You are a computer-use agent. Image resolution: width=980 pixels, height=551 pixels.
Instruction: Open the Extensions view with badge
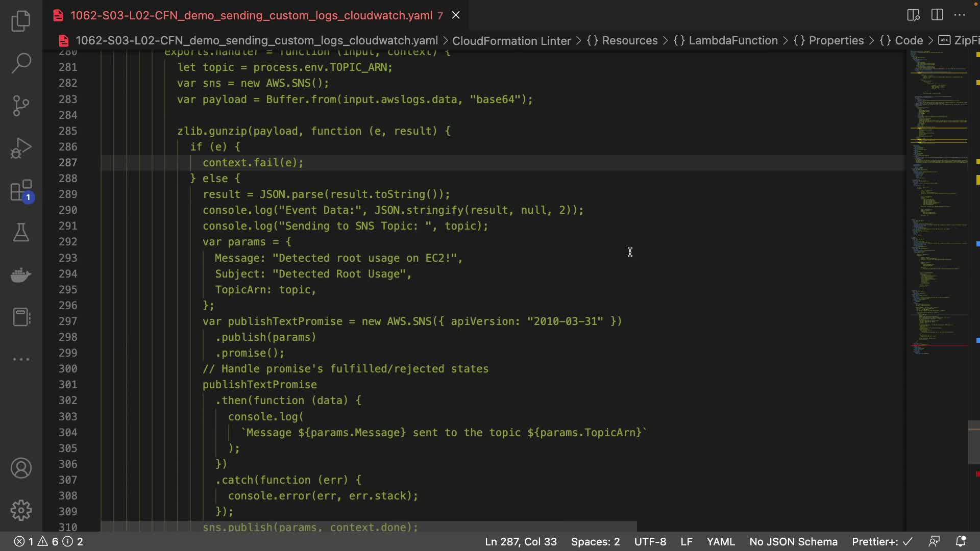point(21,191)
